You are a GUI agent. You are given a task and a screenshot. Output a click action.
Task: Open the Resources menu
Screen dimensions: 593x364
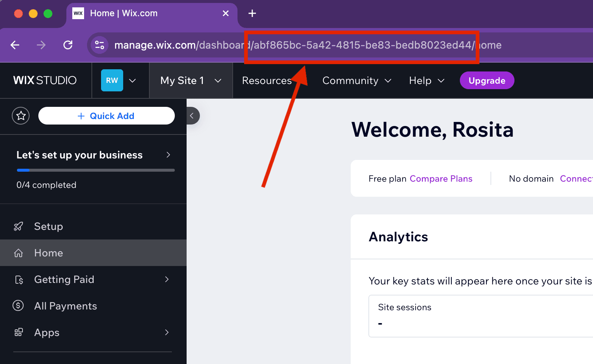click(267, 80)
